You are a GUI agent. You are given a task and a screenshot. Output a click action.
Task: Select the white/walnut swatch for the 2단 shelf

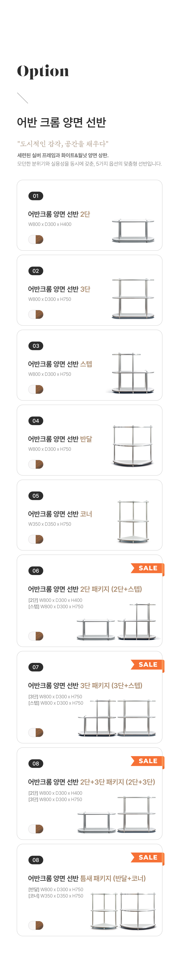tap(36, 239)
